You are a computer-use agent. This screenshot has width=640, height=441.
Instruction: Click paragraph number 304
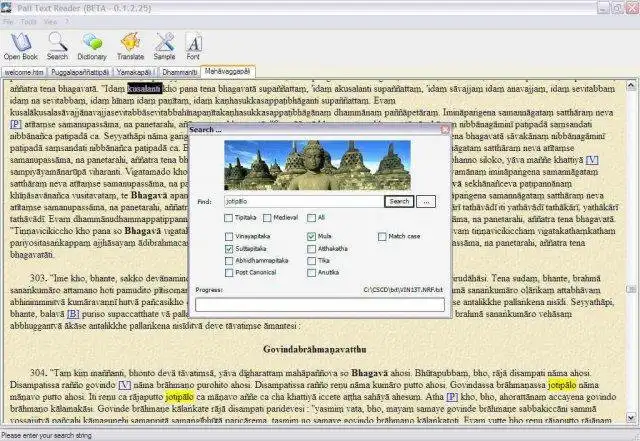pos(38,373)
